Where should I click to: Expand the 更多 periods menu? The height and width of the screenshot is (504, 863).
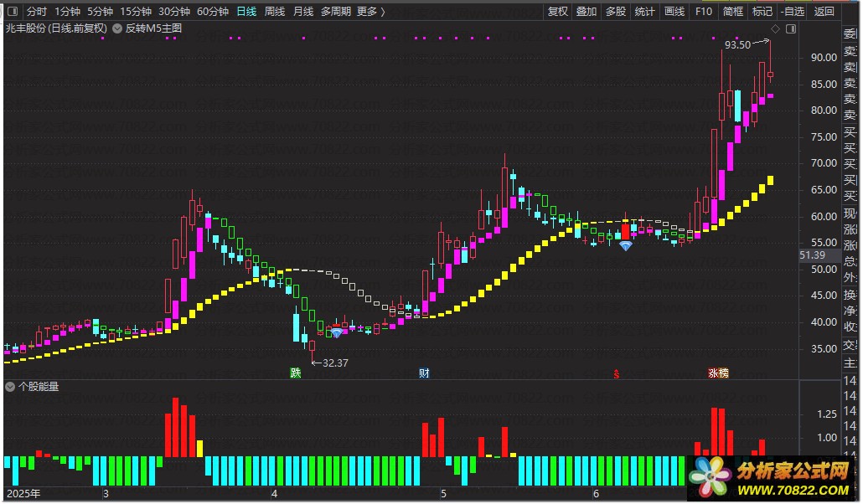click(371, 11)
